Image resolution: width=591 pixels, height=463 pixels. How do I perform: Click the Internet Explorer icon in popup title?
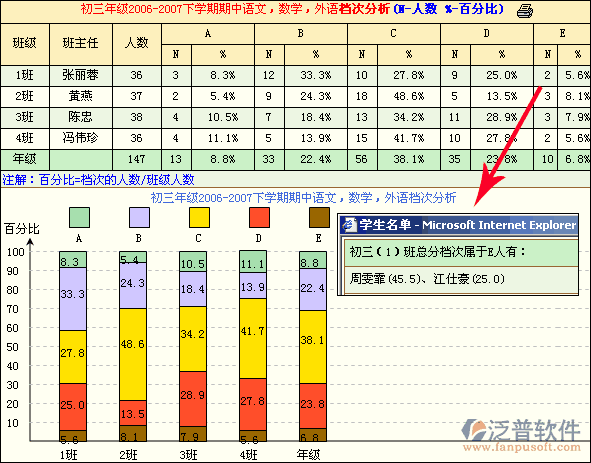coord(349,225)
